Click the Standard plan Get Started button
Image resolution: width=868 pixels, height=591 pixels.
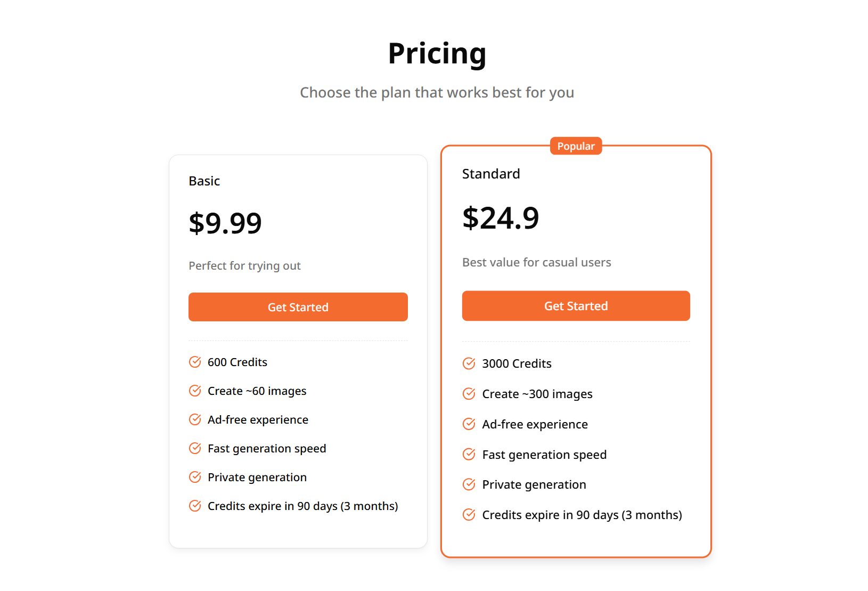(x=576, y=306)
